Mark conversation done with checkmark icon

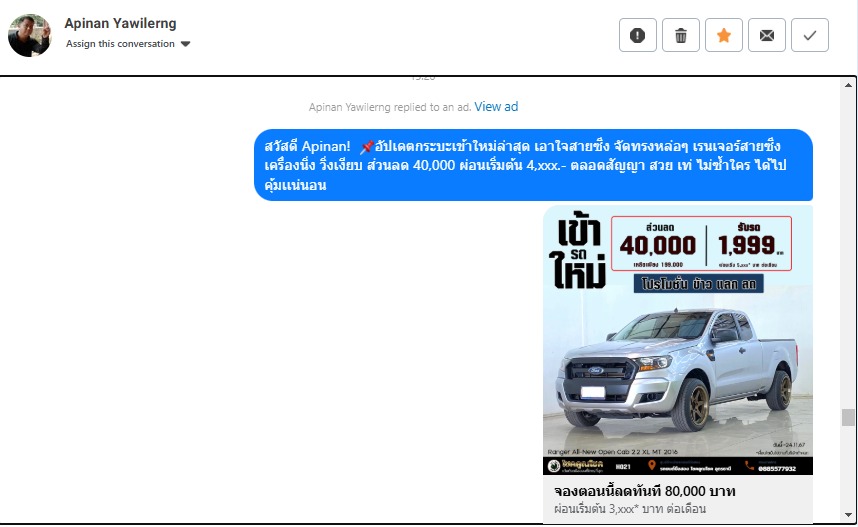click(810, 36)
